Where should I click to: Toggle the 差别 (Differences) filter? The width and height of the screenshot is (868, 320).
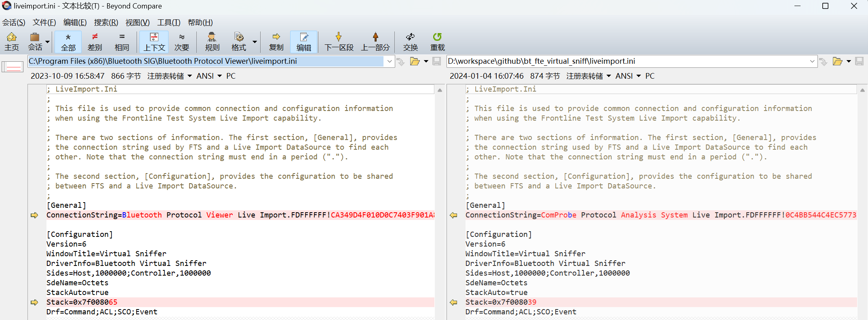[95, 42]
